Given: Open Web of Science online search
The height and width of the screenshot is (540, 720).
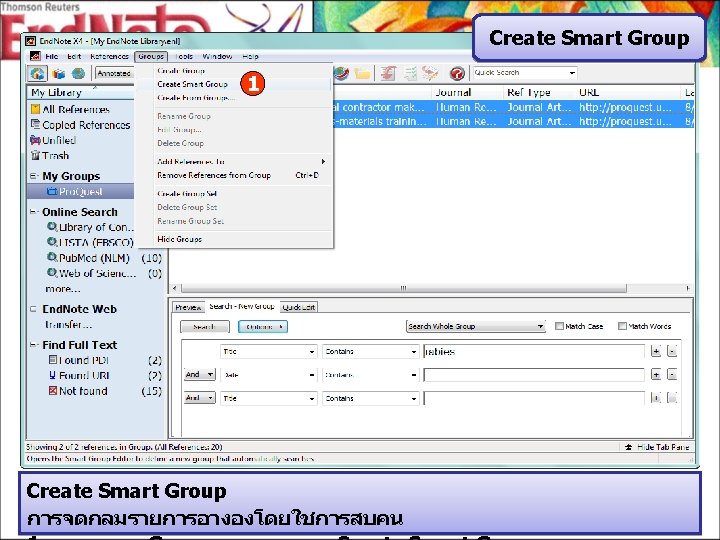Looking at the screenshot, I should [92, 273].
